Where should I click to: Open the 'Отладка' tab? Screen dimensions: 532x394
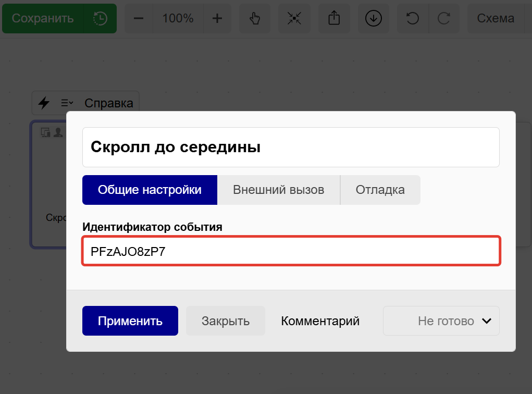click(x=380, y=190)
